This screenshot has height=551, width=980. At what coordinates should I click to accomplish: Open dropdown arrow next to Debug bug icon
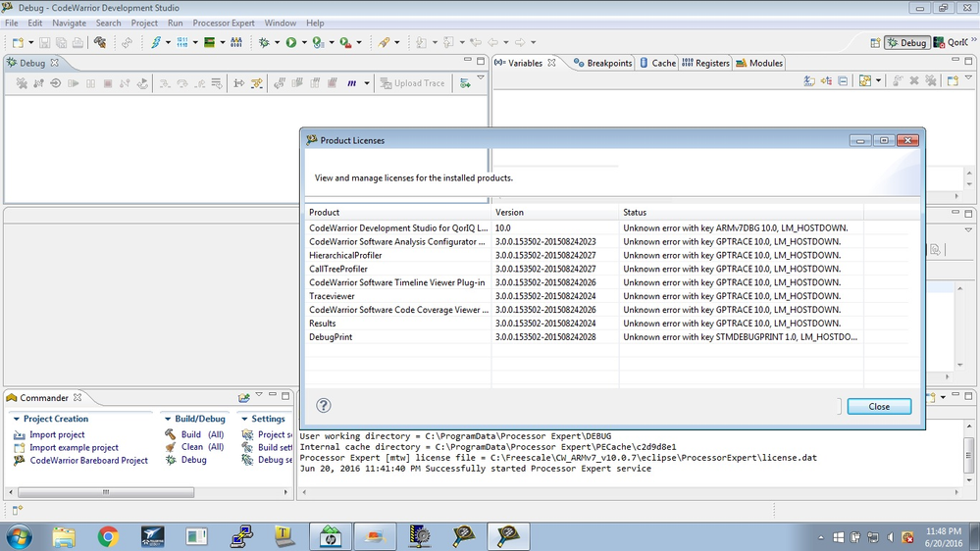(x=277, y=42)
